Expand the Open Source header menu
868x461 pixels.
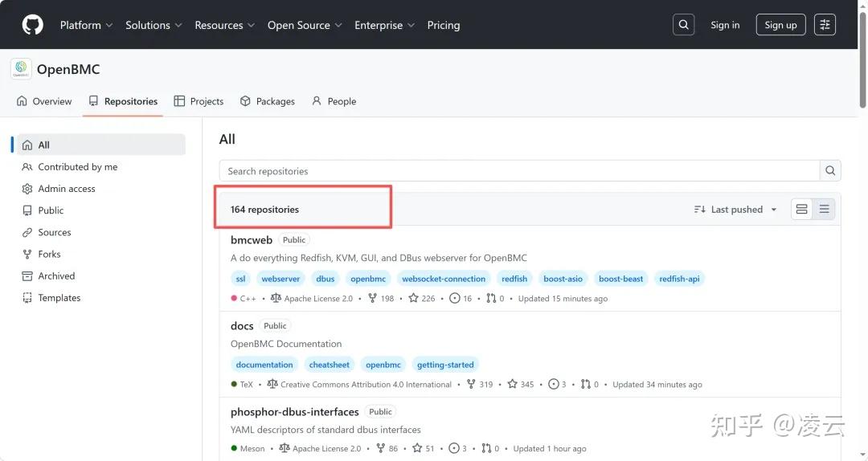click(x=305, y=25)
